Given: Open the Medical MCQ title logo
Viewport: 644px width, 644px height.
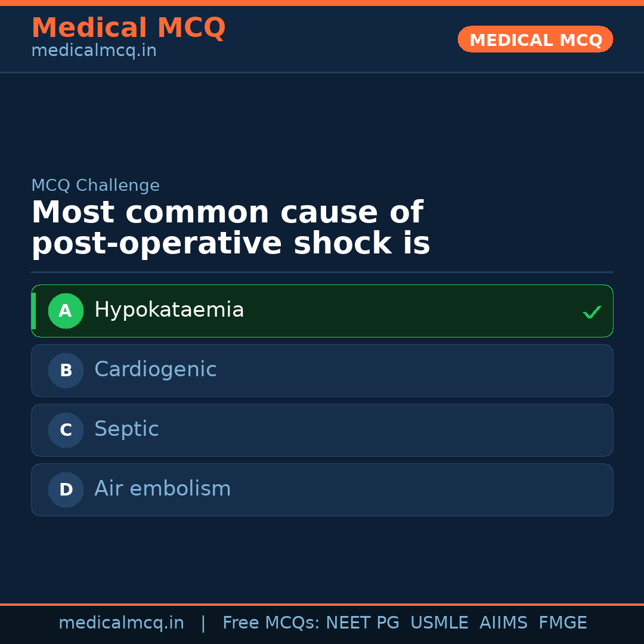Looking at the screenshot, I should pyautogui.click(x=128, y=27).
